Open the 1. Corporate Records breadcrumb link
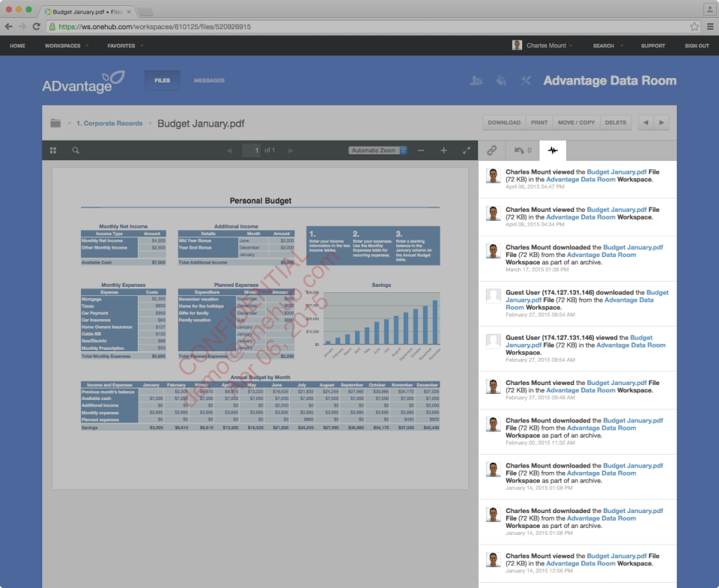 (109, 122)
